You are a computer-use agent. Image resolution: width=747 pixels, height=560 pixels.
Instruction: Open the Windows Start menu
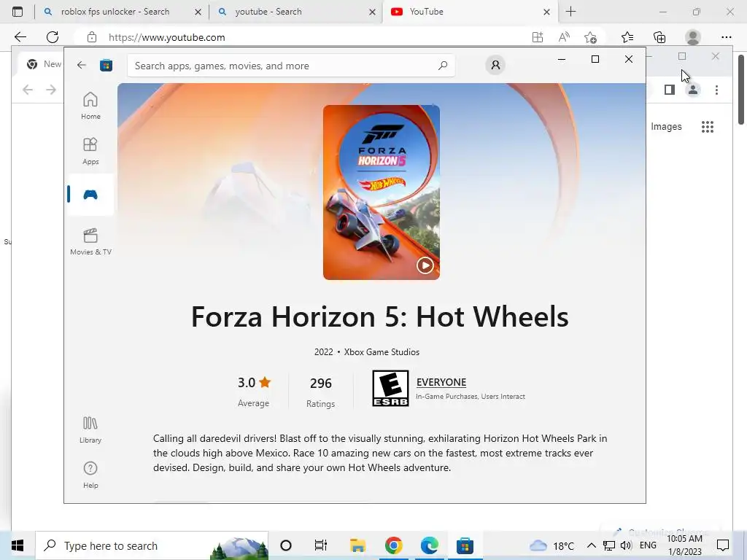(18, 545)
